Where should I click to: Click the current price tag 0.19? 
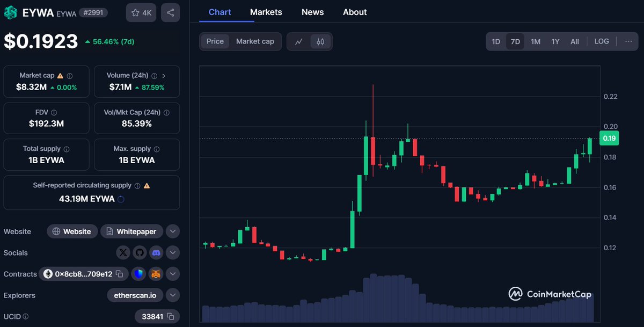pos(609,138)
